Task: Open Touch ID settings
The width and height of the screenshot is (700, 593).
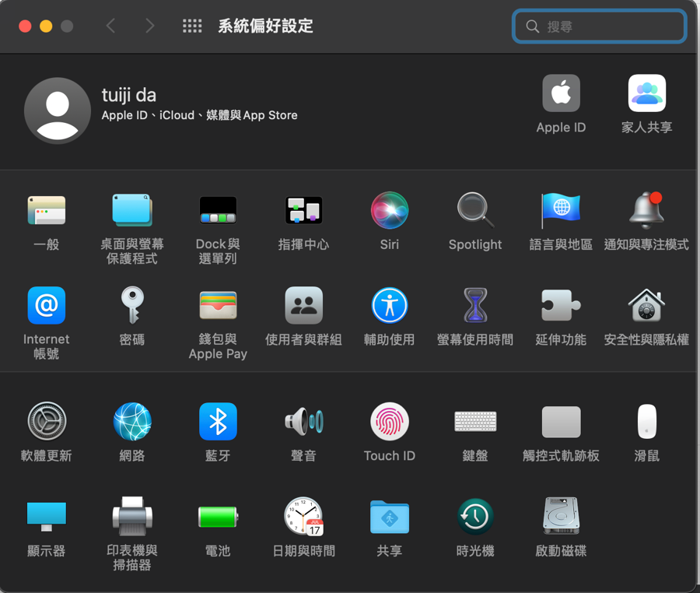Action: (389, 423)
